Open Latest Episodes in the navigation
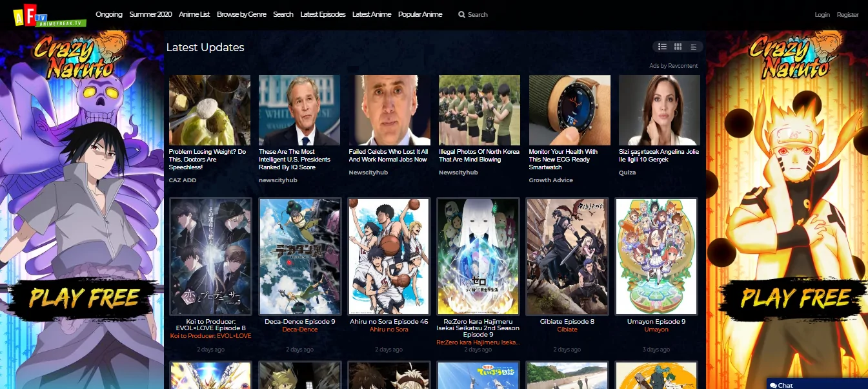The image size is (868, 389). click(323, 14)
